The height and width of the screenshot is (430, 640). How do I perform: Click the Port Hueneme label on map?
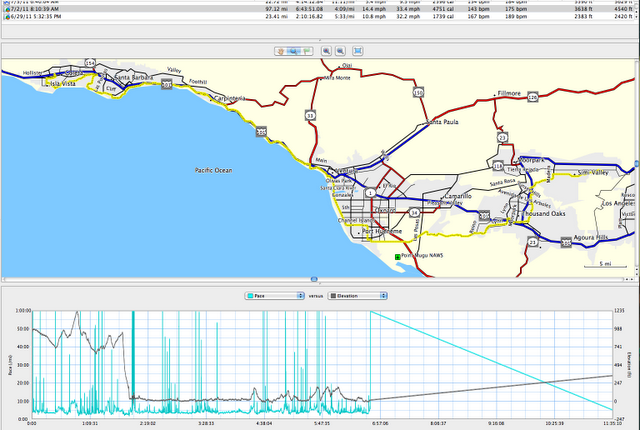coord(382,231)
